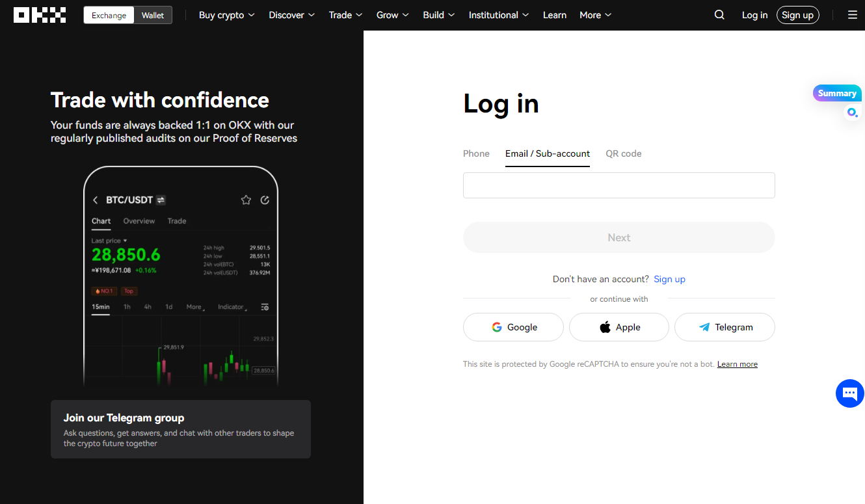Switch to Exchange mode
The image size is (865, 504).
tap(109, 15)
